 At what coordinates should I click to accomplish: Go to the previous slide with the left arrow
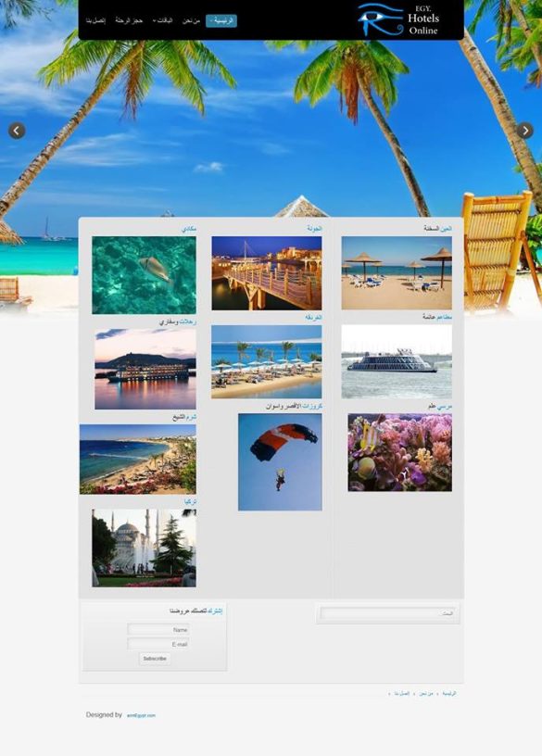point(17,131)
